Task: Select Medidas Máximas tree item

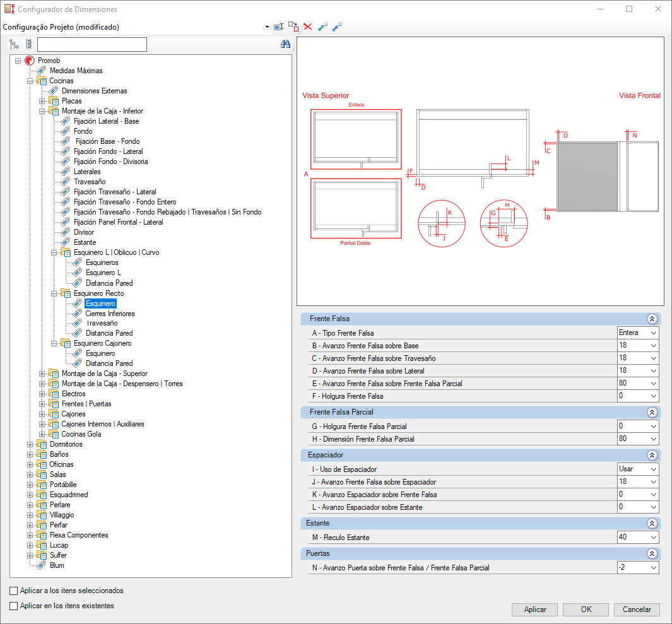Action: 76,71
